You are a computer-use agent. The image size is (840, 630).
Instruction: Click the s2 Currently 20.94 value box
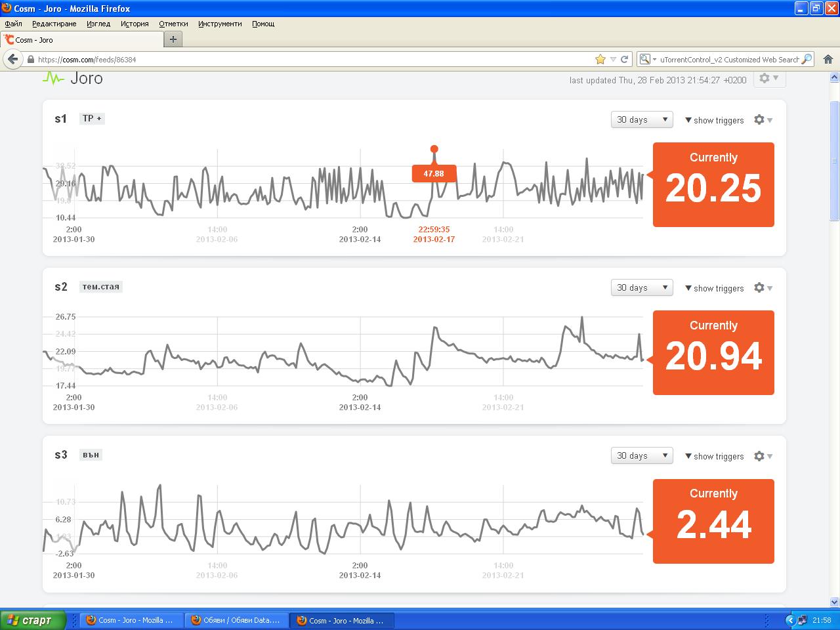(713, 352)
